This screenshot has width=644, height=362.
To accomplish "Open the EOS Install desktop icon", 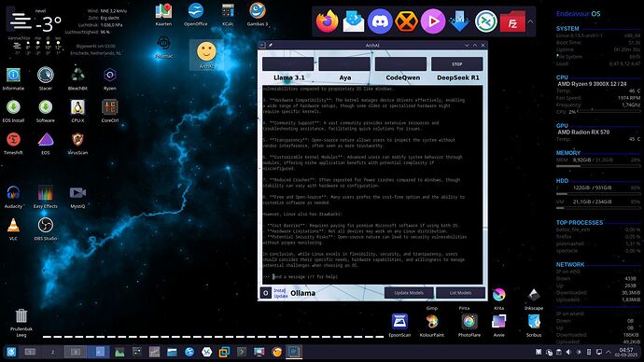I will coord(13,111).
